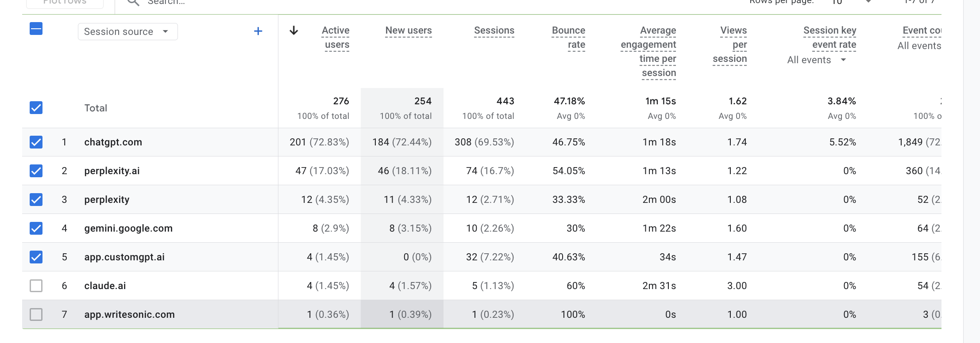This screenshot has height=343, width=980.
Task: Click the search magnifier icon
Action: 133,2
